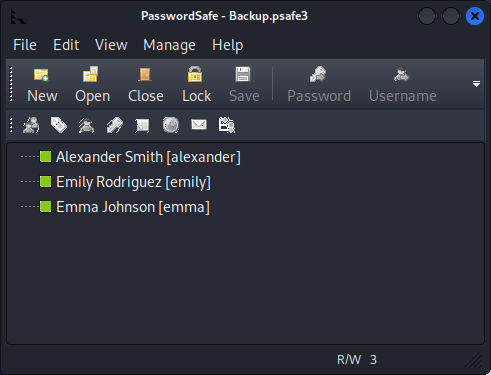
Task: Click the two-people group icon
Action: tap(31, 125)
